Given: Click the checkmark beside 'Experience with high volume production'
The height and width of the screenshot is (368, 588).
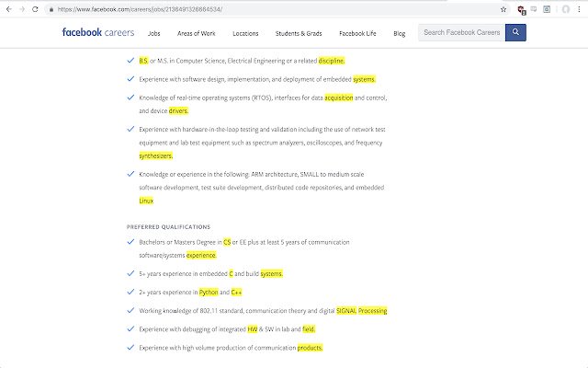Looking at the screenshot, I should tap(130, 347).
